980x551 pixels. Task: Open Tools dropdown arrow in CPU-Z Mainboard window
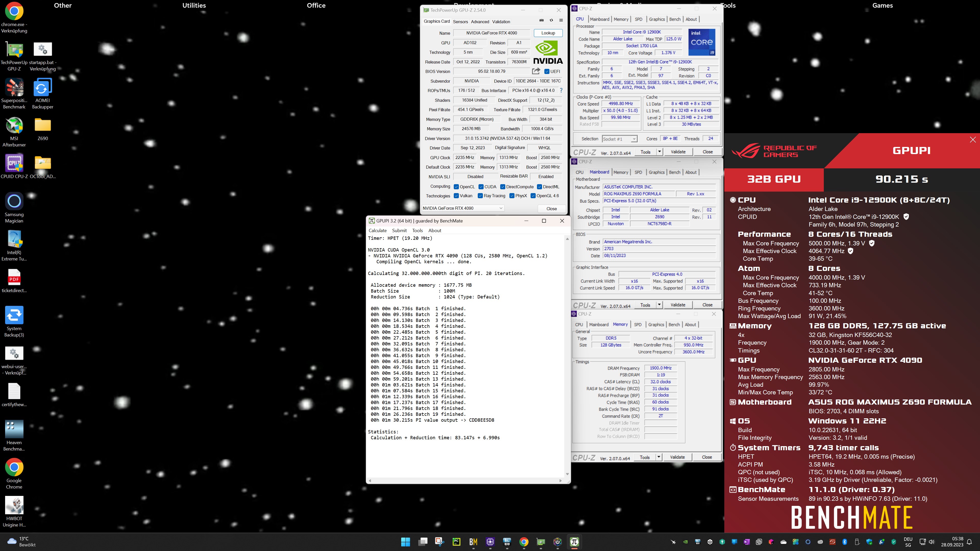(x=659, y=305)
